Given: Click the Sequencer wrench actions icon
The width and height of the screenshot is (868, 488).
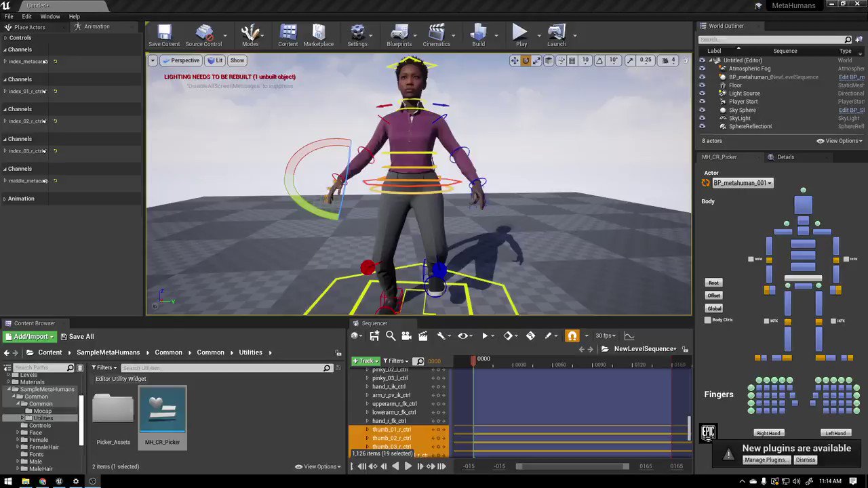Looking at the screenshot, I should [441, 335].
